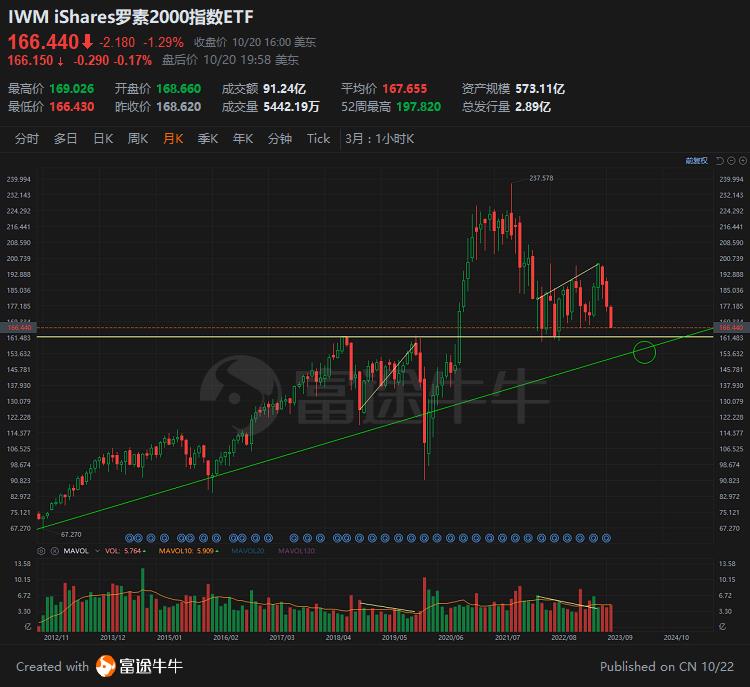This screenshot has height=687, width=750.
Task: Open the 前复权 price adjustment selector
Action: (x=696, y=161)
